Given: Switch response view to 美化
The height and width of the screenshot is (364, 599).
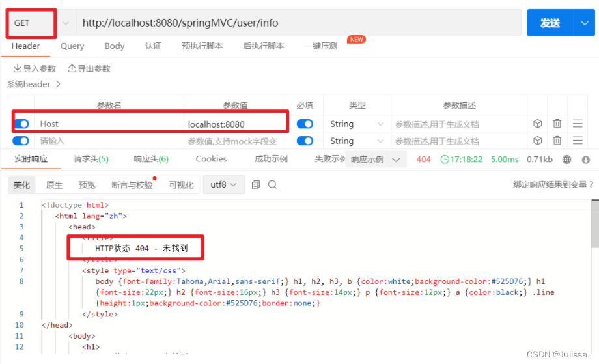Looking at the screenshot, I should 21,185.
